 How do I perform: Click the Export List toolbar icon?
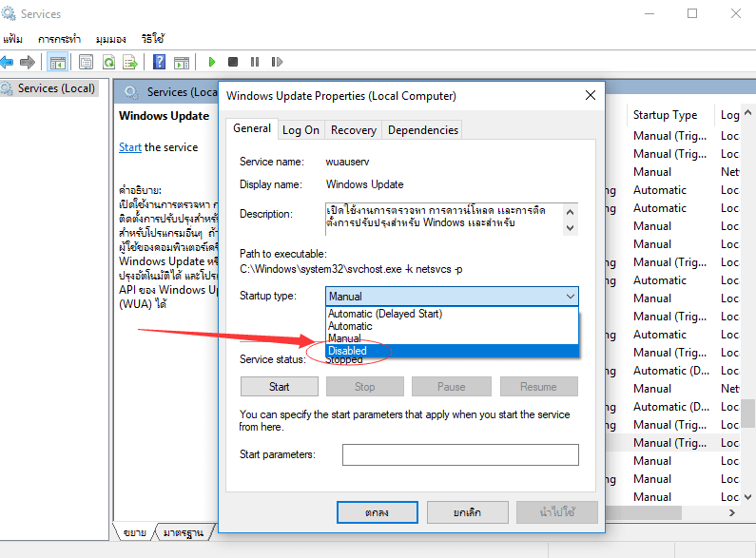[x=130, y=62]
